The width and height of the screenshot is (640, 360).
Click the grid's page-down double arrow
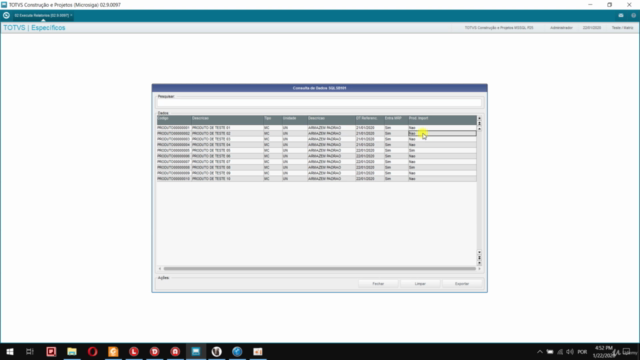[x=479, y=258]
